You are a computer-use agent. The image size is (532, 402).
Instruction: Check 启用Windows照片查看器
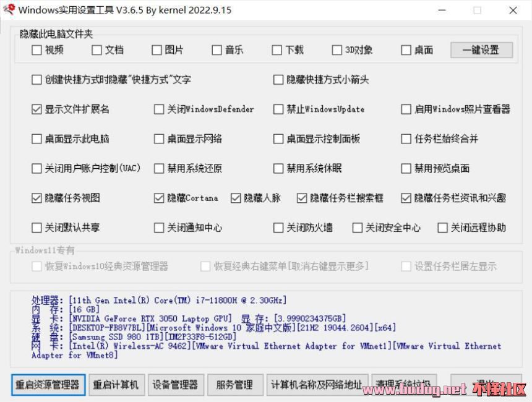[x=406, y=109]
